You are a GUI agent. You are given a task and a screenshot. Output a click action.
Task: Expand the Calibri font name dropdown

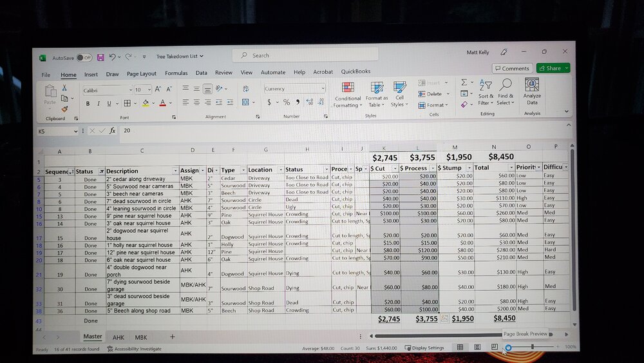coord(129,90)
